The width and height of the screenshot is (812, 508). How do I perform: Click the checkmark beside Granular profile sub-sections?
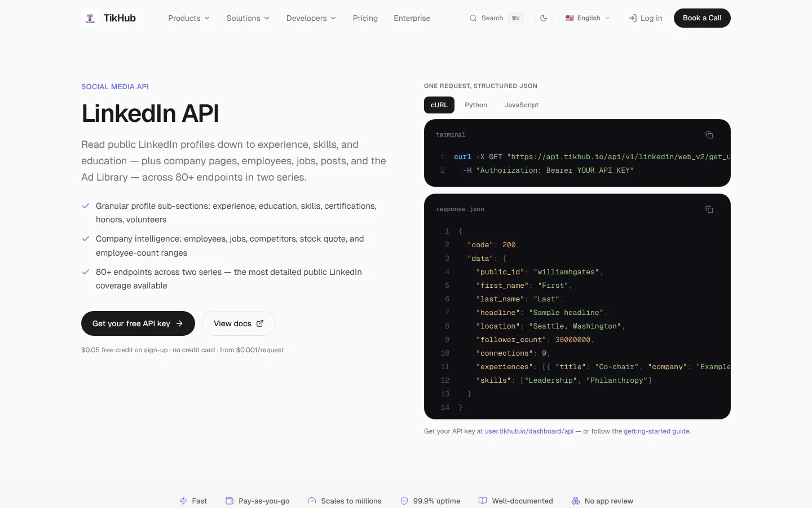click(86, 206)
